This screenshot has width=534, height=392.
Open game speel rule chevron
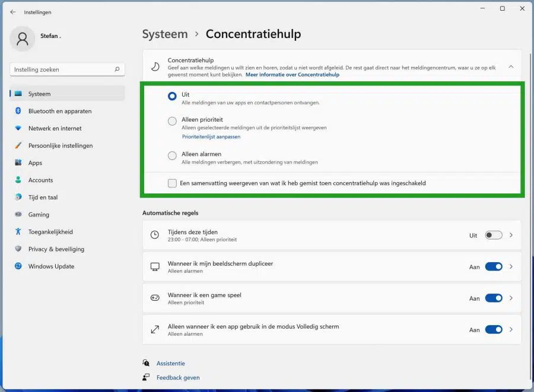pyautogui.click(x=511, y=298)
